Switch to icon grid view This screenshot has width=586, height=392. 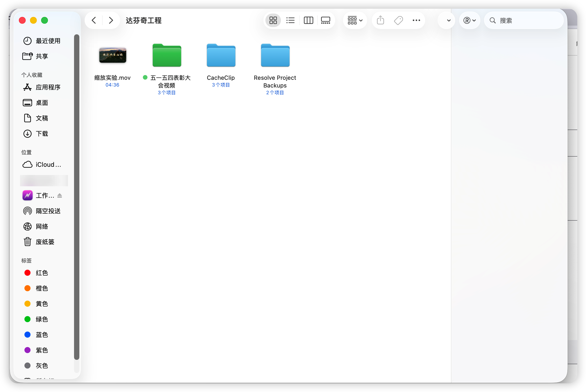coord(273,20)
